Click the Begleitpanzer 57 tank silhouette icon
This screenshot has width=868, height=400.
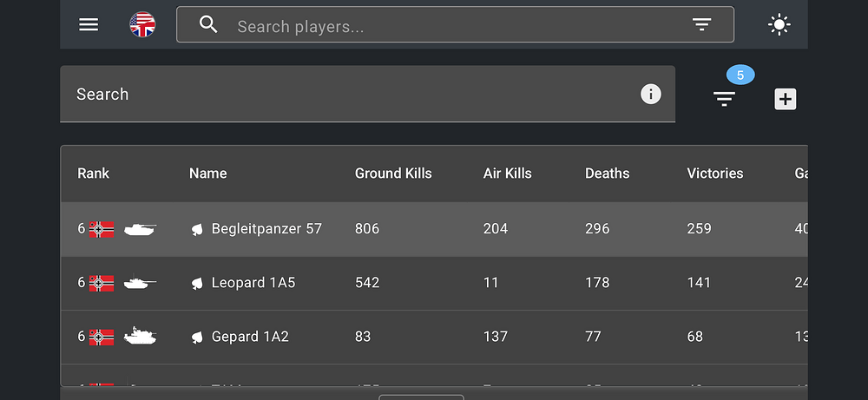pos(140,229)
